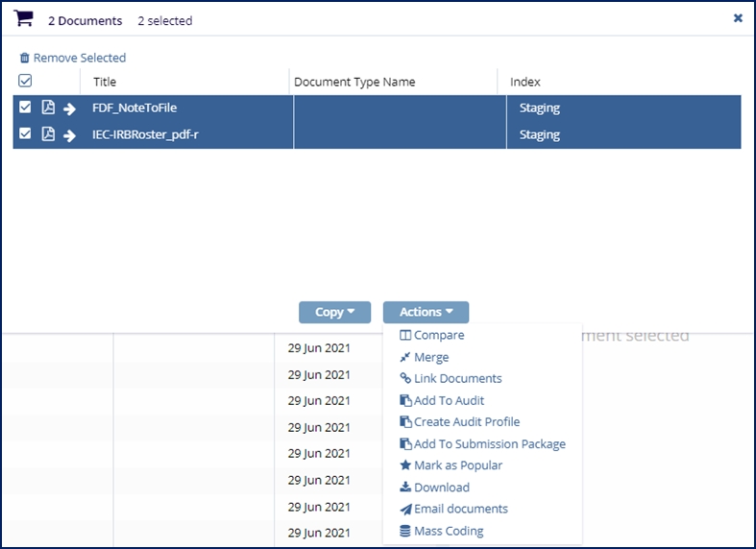Choose Link Documents from the menu

click(x=457, y=379)
